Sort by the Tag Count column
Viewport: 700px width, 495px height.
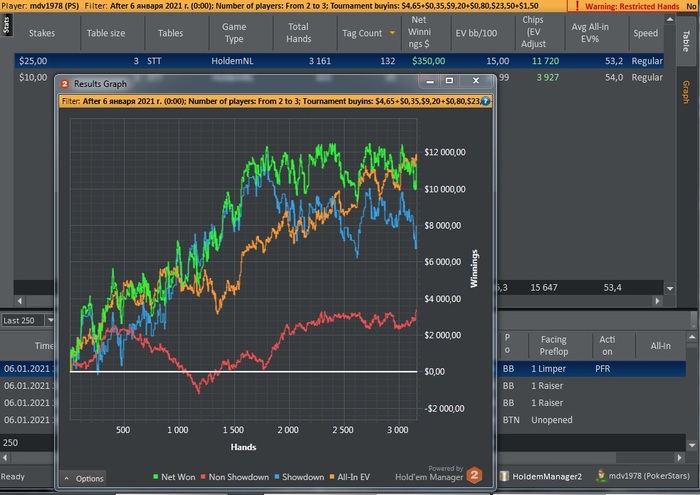pyautogui.click(x=368, y=33)
